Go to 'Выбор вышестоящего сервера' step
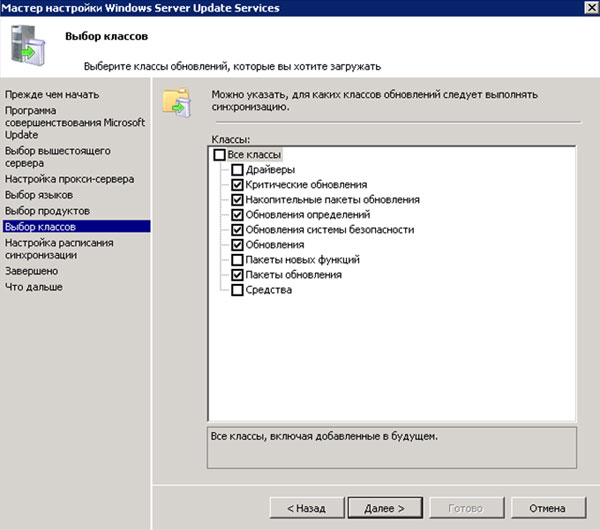 pos(58,157)
